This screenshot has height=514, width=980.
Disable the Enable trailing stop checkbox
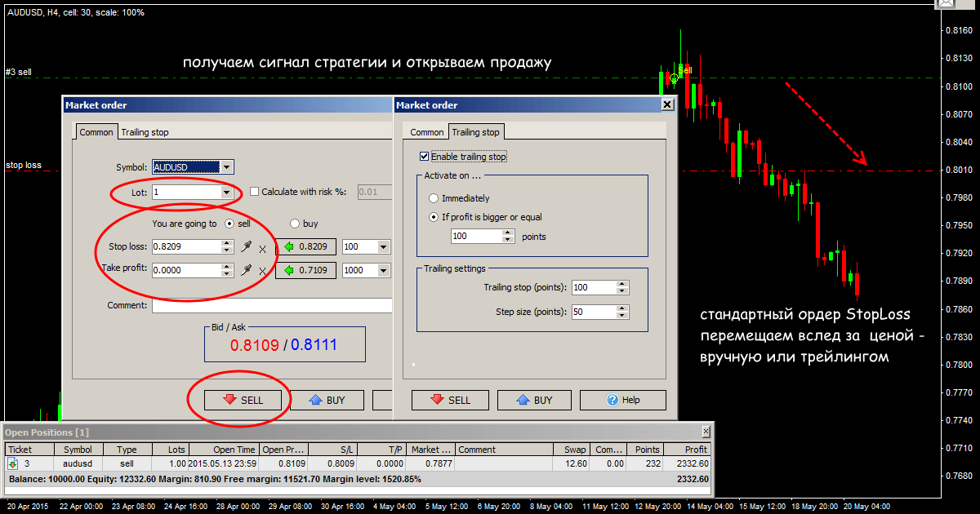[424, 157]
